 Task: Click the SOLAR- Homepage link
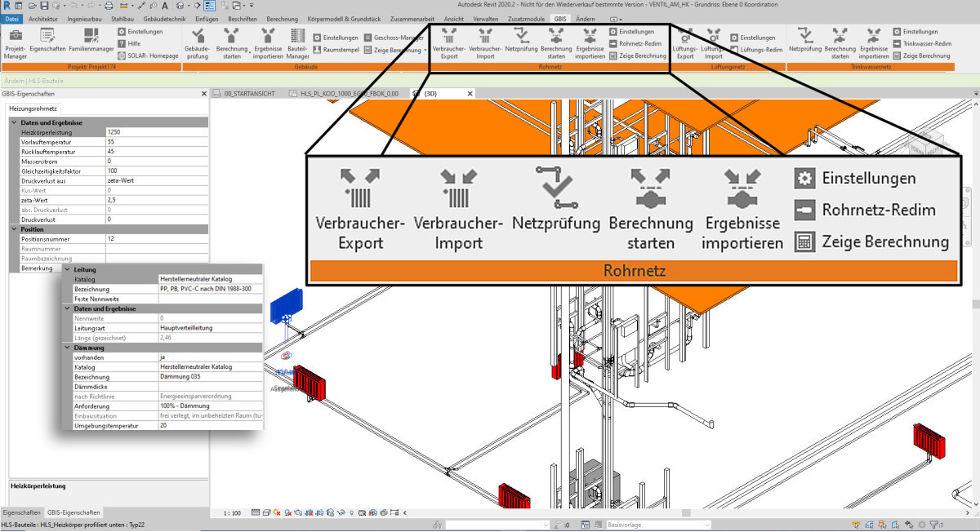(x=147, y=55)
